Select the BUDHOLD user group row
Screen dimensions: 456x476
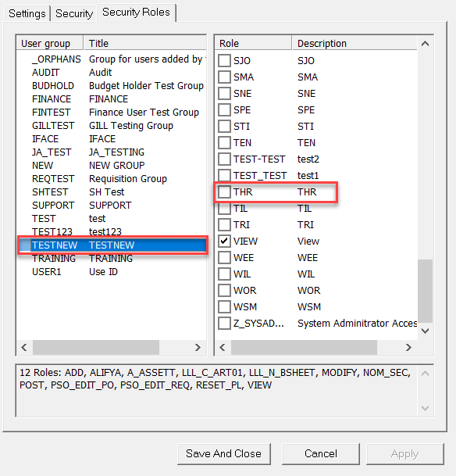tap(112, 86)
